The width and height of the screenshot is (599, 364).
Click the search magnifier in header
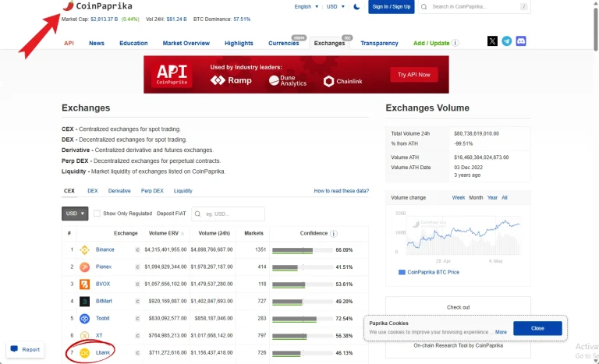pyautogui.click(x=424, y=6)
